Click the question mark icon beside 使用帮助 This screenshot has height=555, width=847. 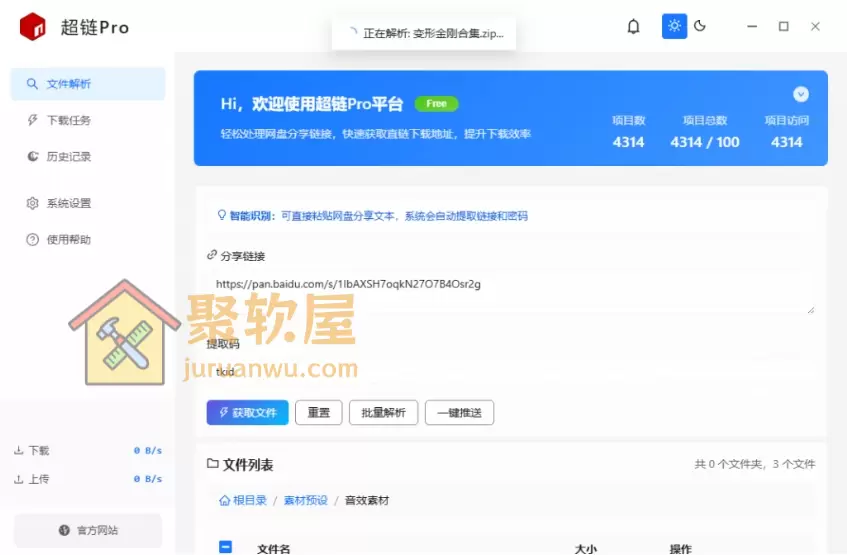[32, 239]
